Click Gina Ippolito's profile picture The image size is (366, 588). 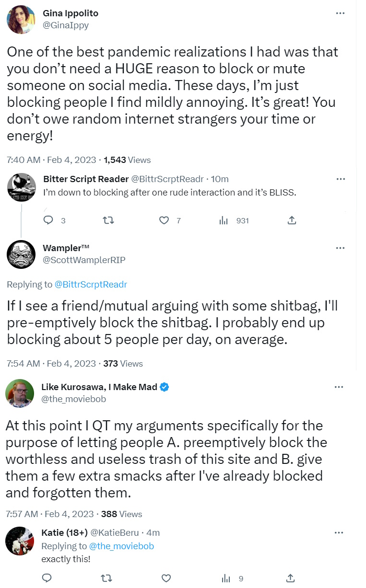[21, 20]
